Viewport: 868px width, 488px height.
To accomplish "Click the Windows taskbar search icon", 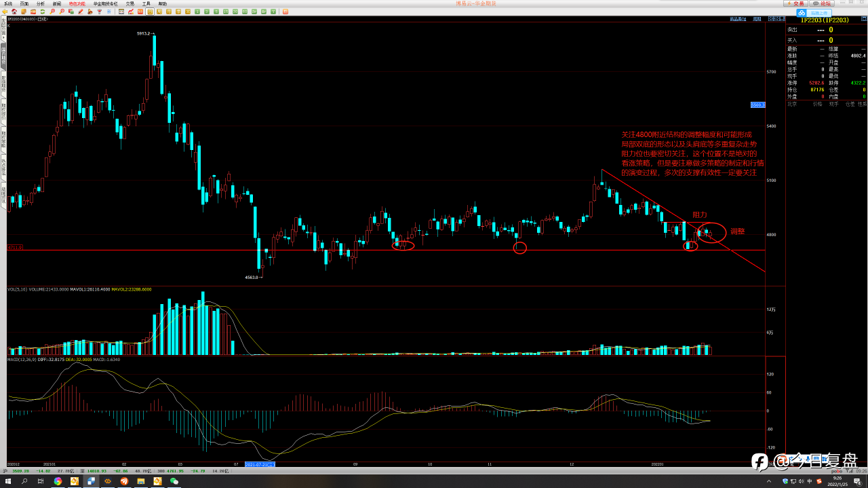I will tap(24, 481).
